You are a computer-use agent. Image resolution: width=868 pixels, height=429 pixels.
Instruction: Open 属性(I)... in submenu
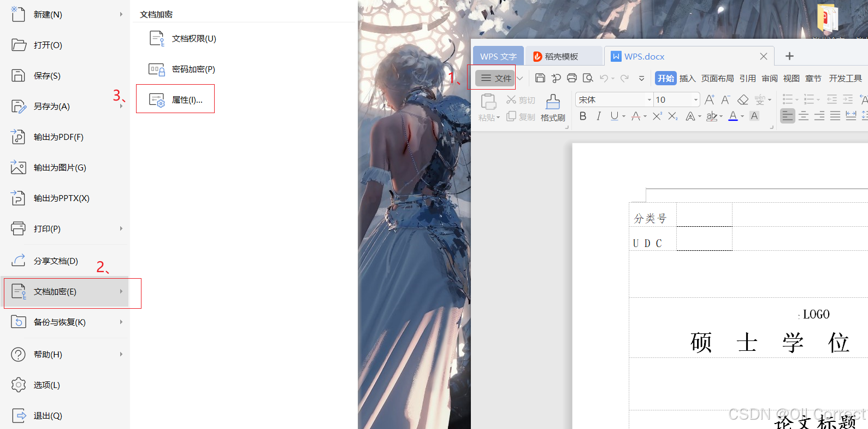point(175,100)
